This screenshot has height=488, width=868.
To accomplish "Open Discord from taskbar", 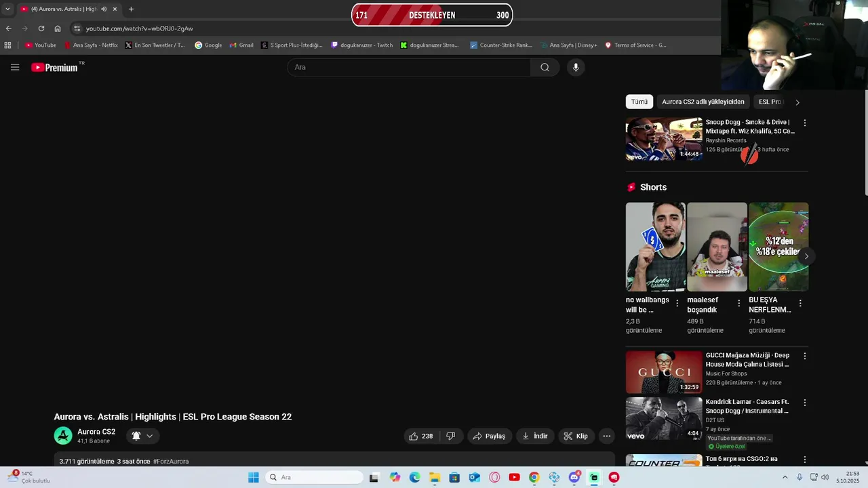I will (x=574, y=477).
